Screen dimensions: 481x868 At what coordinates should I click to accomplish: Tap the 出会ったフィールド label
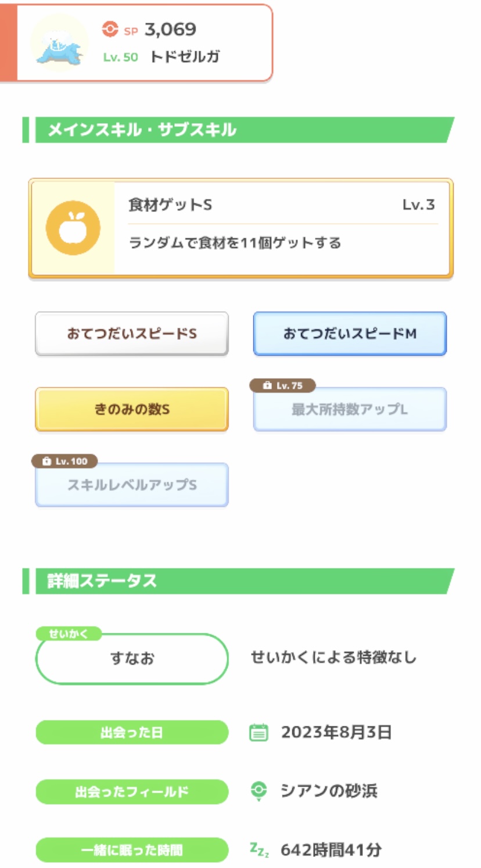(x=132, y=792)
